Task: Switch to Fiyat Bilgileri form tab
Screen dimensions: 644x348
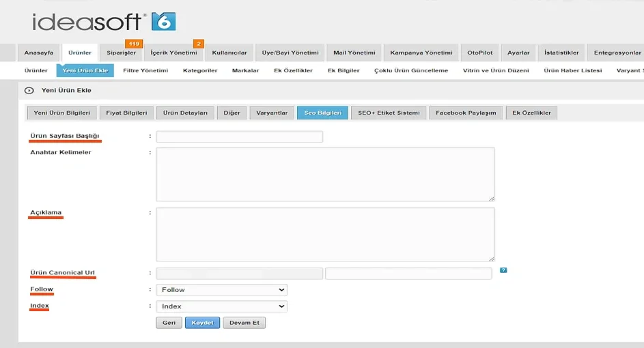Action: (126, 113)
